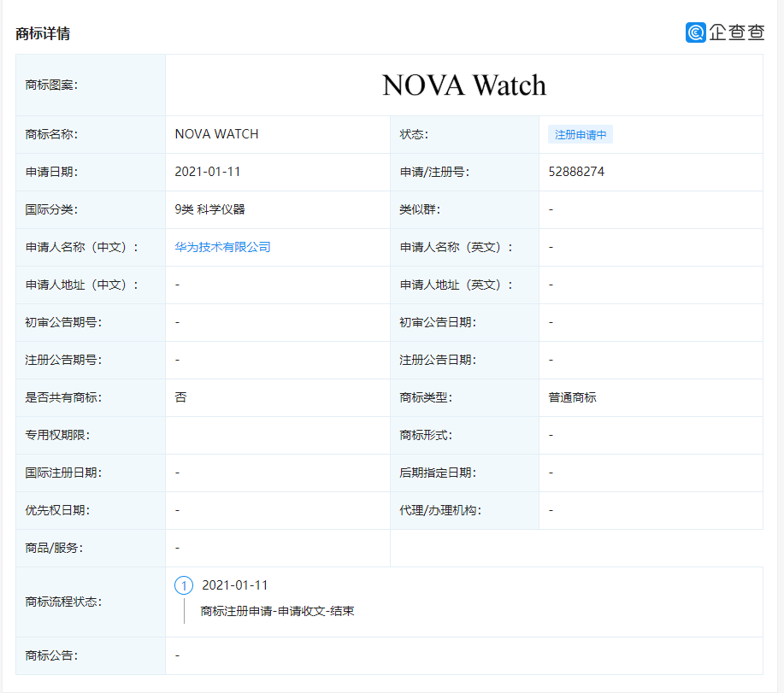
Task: Click the 普通商标 trademark type value
Action: click(572, 397)
